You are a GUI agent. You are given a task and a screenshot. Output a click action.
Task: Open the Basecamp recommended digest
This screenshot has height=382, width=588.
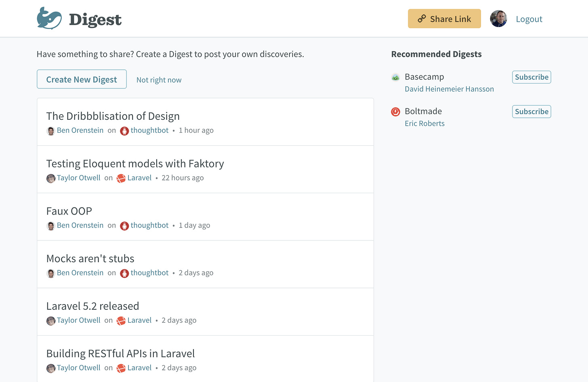424,77
